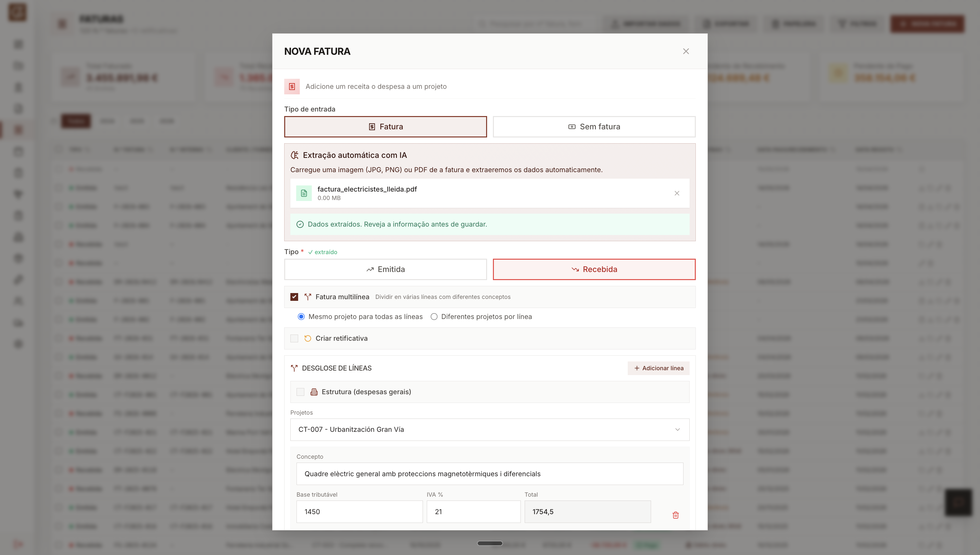Image resolution: width=980 pixels, height=555 pixels.
Task: Click the Concepto text field
Action: pos(490,474)
